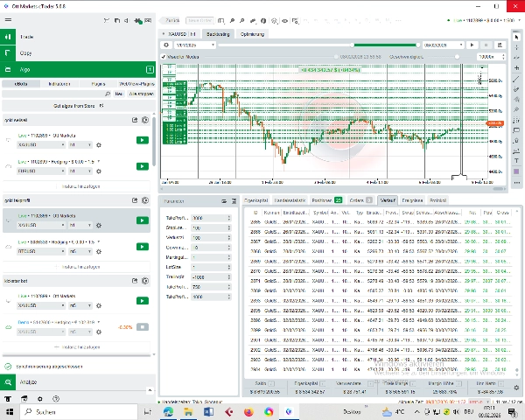
Task: Adjust the StopLoss parameter stepper
Action: coord(229,227)
